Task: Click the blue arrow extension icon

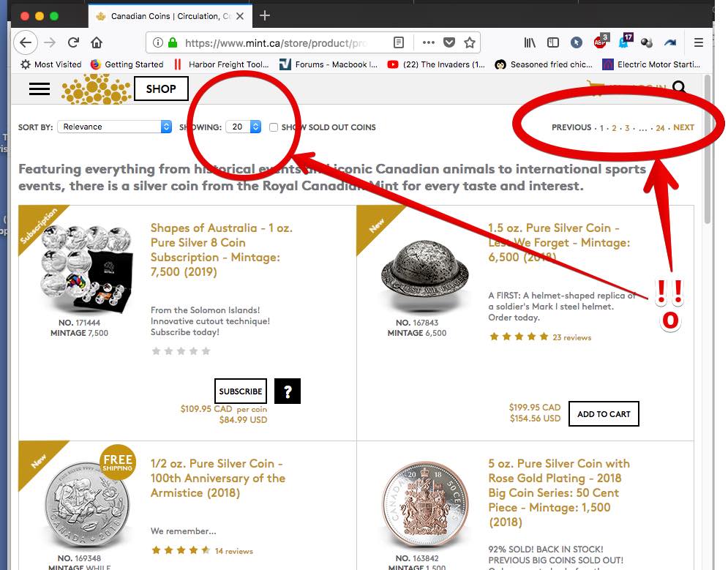Action: (x=670, y=42)
